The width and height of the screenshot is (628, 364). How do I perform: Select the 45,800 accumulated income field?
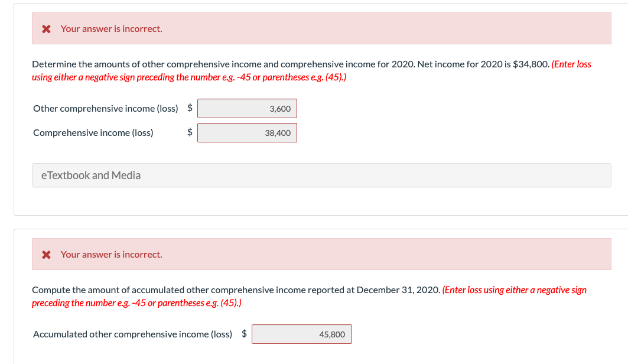point(301,334)
